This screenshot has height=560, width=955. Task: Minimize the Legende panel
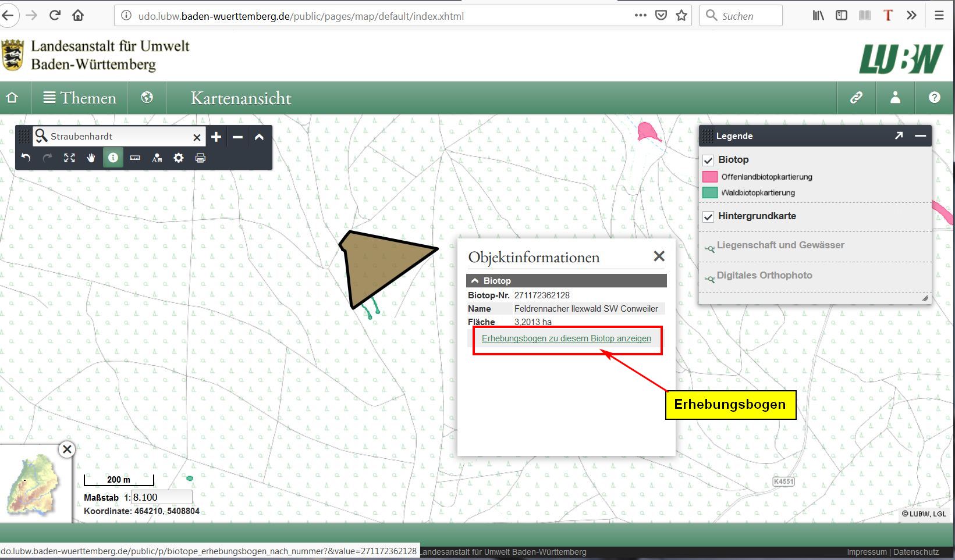[x=920, y=136]
